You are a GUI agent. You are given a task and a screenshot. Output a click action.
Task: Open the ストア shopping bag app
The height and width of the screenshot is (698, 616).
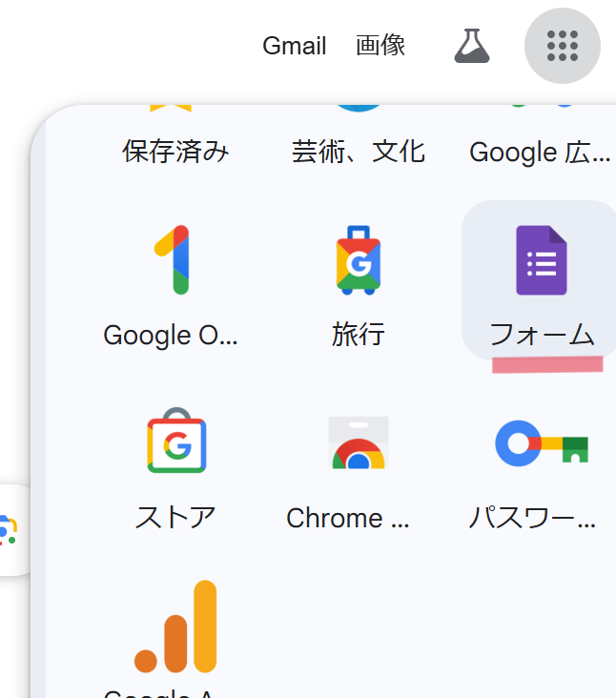(x=176, y=440)
